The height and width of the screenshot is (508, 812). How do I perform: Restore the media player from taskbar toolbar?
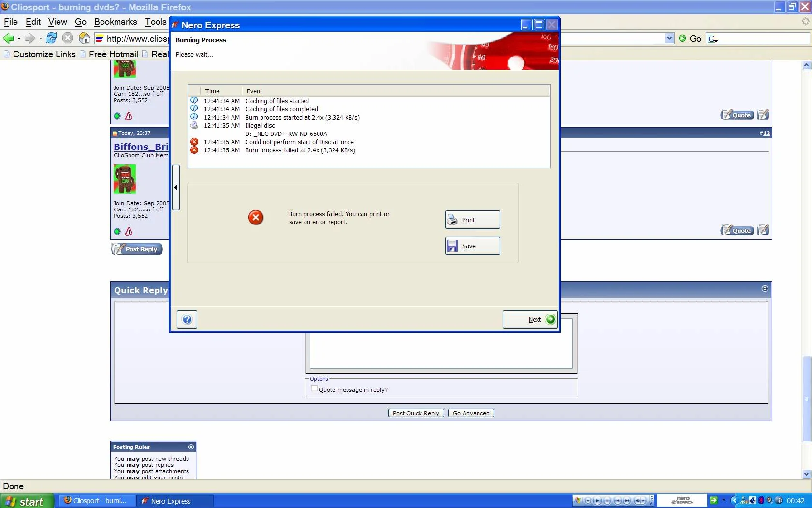[652, 504]
